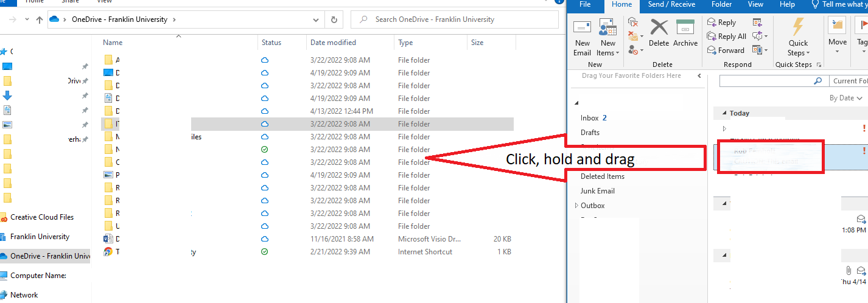Select the Home tab in Outlook
This screenshot has width=868, height=303.
[x=621, y=5]
